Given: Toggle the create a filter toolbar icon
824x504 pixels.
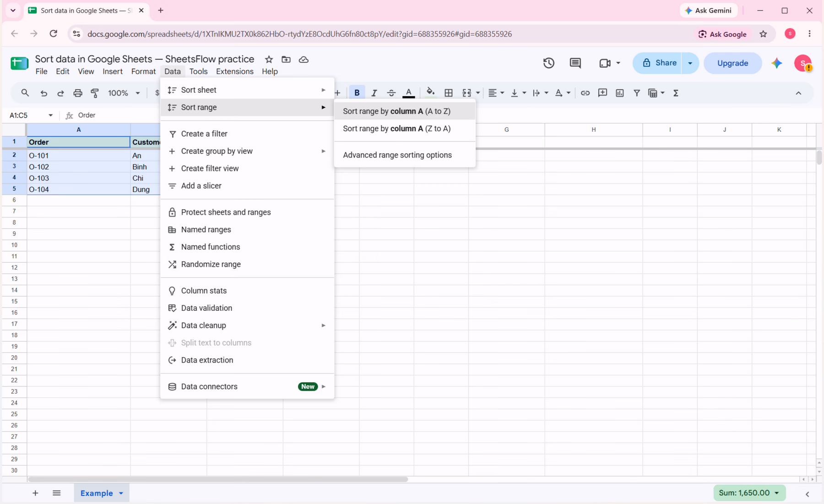Looking at the screenshot, I should point(637,93).
